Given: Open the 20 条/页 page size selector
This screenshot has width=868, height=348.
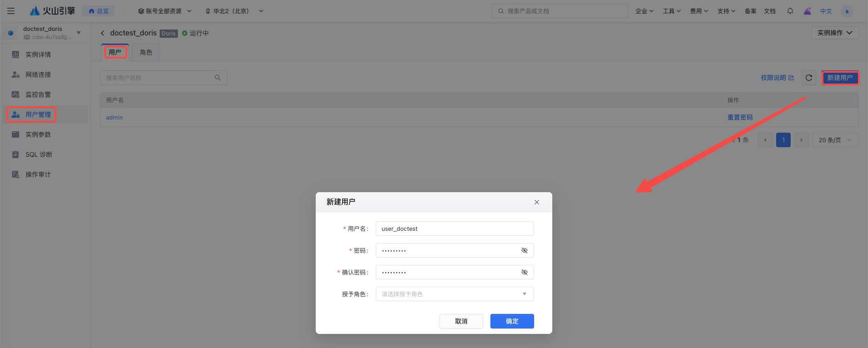Looking at the screenshot, I should point(836,140).
